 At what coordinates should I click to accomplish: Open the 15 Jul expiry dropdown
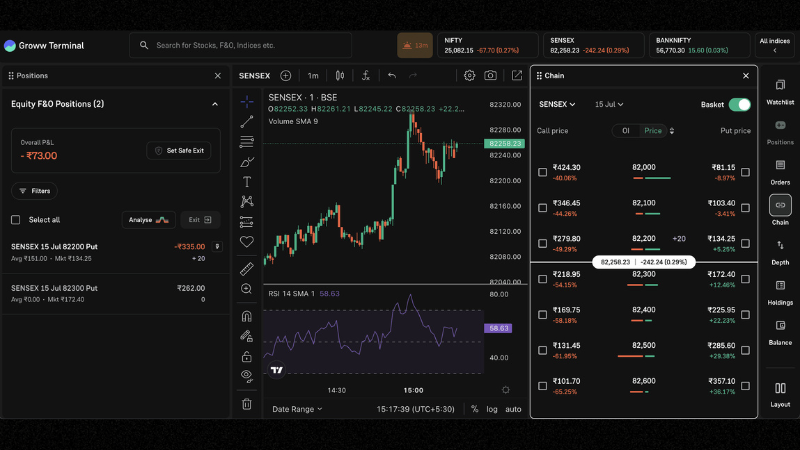click(609, 104)
